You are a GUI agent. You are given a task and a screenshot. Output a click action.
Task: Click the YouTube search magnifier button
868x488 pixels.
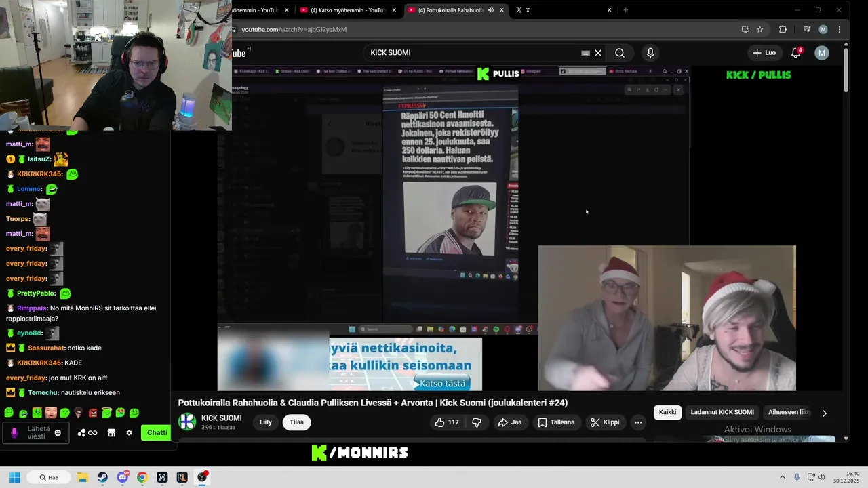tap(620, 53)
